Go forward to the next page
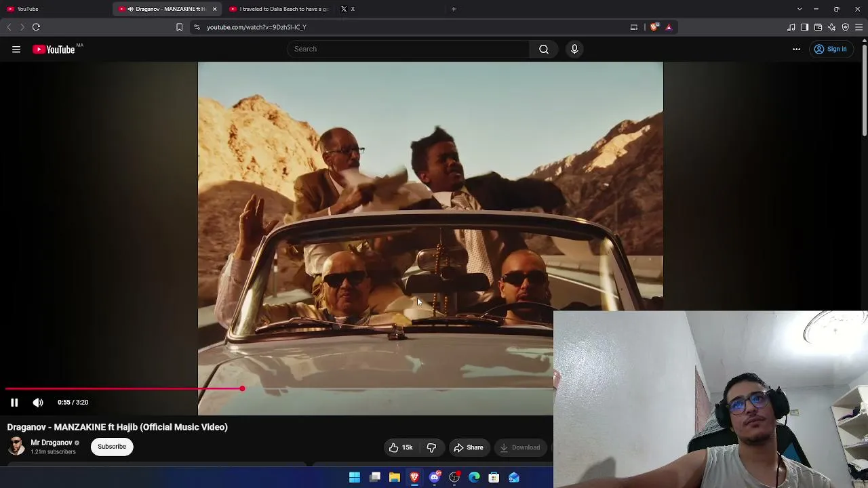Screen dimensions: 868x488 22,27
